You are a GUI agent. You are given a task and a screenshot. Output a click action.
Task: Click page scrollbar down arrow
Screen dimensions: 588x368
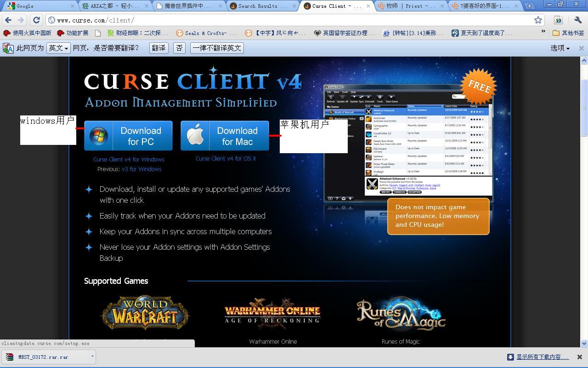coord(584,343)
